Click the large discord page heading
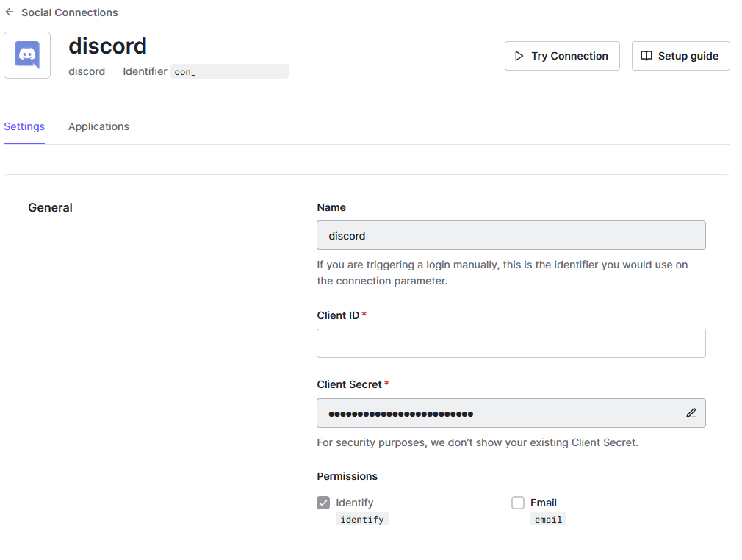The height and width of the screenshot is (560, 742). pos(107,46)
